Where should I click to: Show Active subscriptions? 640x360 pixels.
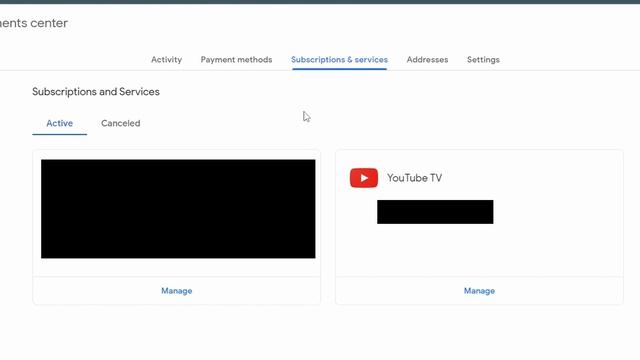(x=60, y=123)
